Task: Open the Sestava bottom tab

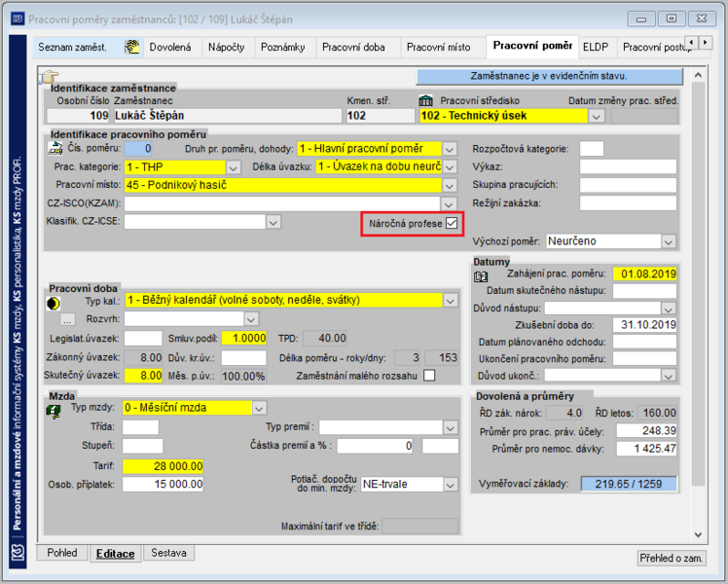Action: click(x=168, y=553)
